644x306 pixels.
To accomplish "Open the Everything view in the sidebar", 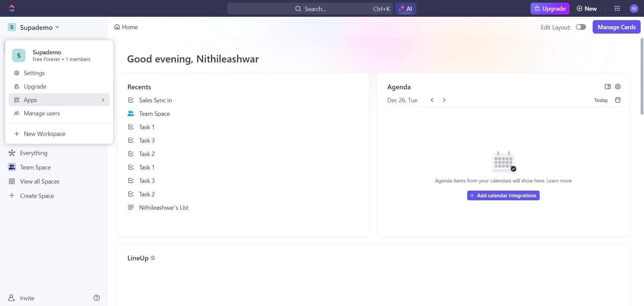I will coord(34,153).
